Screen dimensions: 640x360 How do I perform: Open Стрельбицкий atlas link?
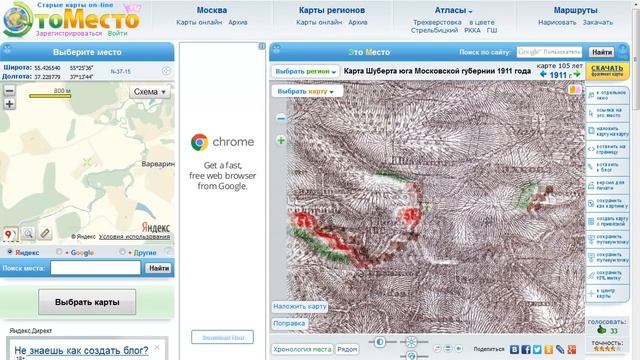[434, 30]
